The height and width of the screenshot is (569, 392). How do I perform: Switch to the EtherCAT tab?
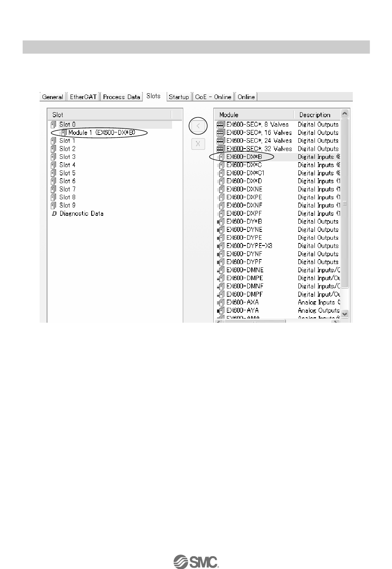[83, 97]
